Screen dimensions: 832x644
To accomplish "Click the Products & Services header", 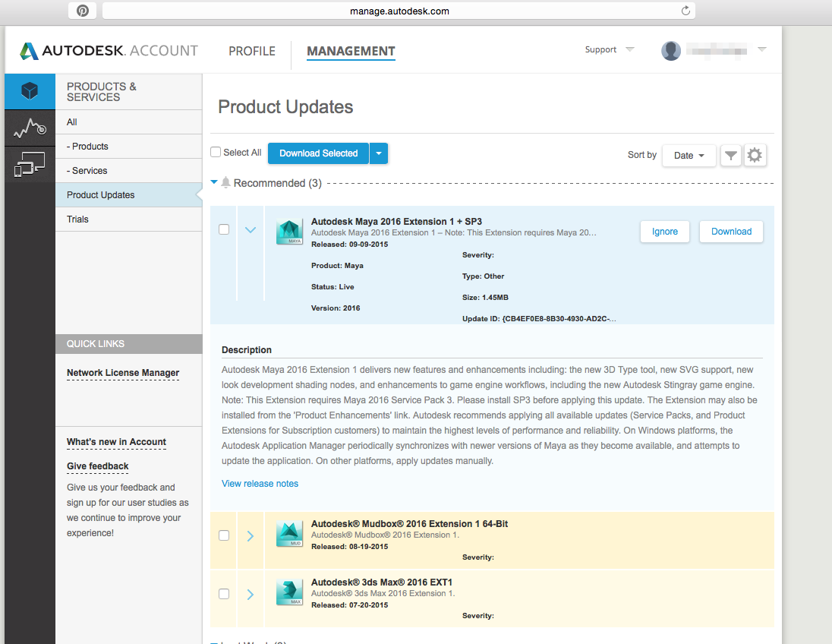I will pyautogui.click(x=102, y=92).
